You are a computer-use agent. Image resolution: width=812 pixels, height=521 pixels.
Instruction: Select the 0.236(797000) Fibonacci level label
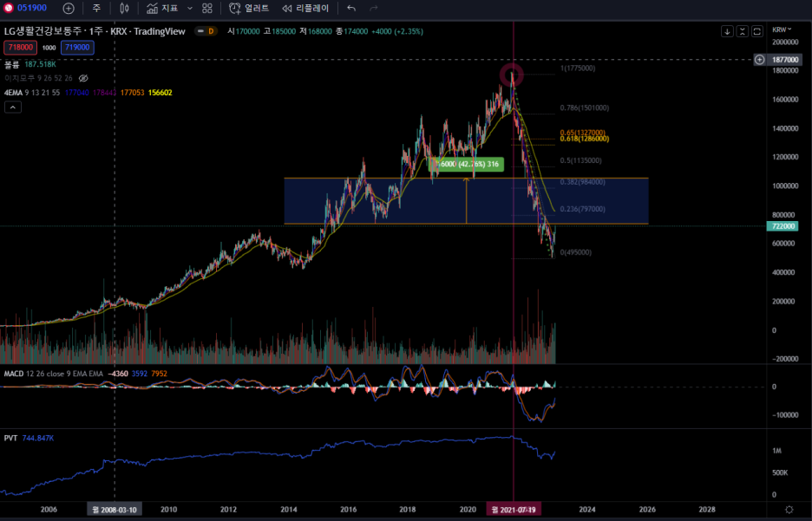(583, 209)
